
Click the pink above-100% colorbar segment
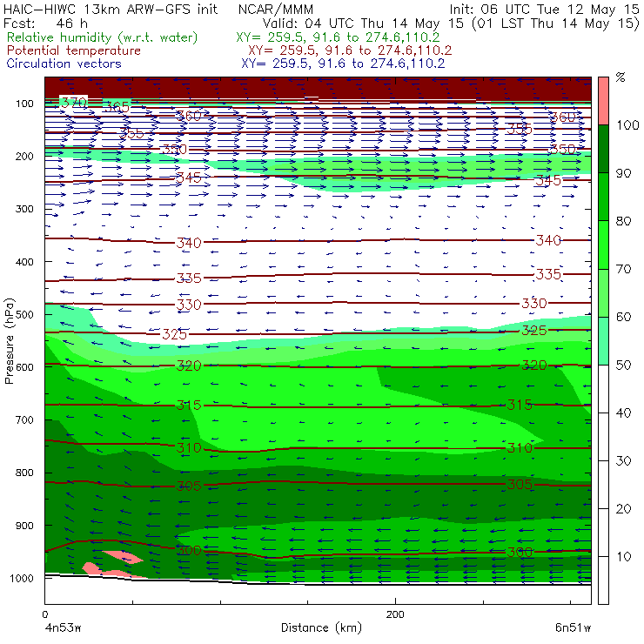(603, 101)
